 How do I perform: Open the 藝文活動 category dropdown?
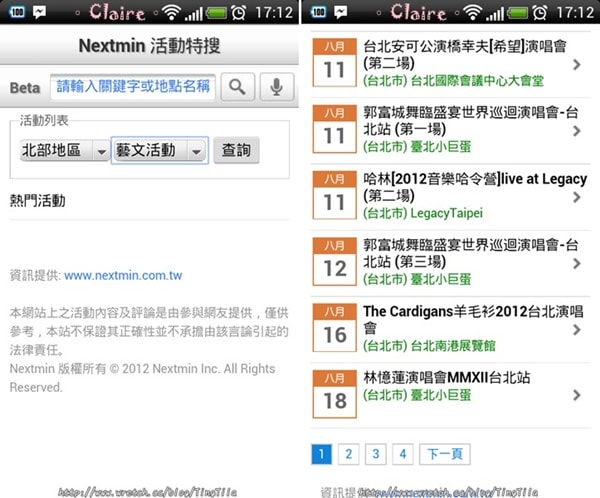coord(159,150)
